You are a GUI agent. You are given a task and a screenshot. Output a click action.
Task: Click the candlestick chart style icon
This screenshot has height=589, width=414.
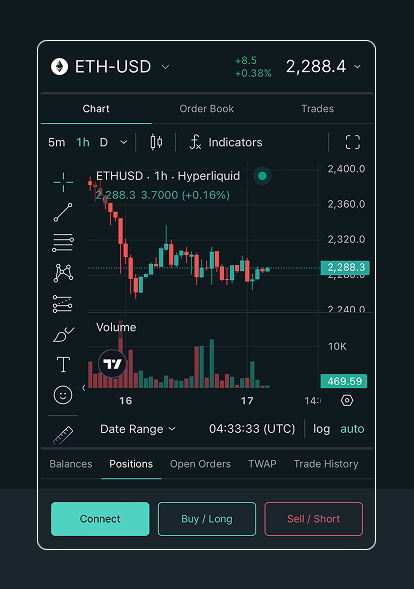coord(156,142)
